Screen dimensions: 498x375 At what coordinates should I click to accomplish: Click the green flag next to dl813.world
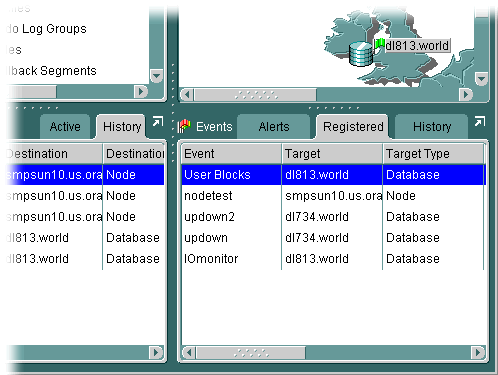point(379,44)
